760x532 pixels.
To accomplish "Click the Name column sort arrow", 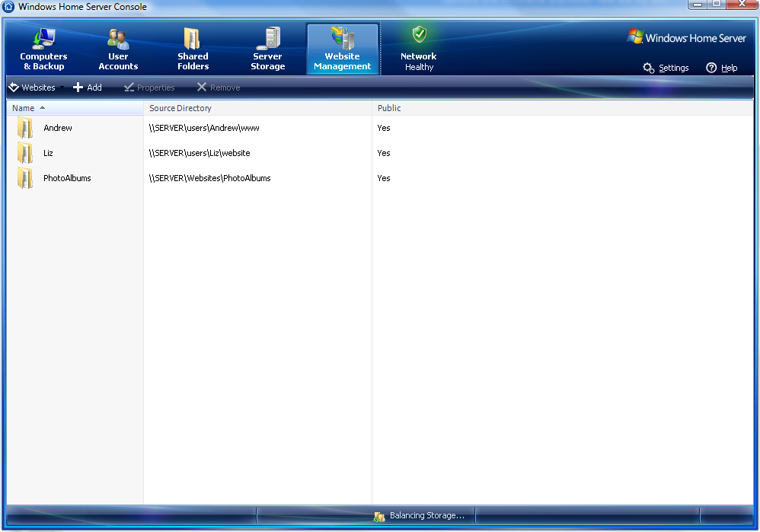I will click(42, 107).
